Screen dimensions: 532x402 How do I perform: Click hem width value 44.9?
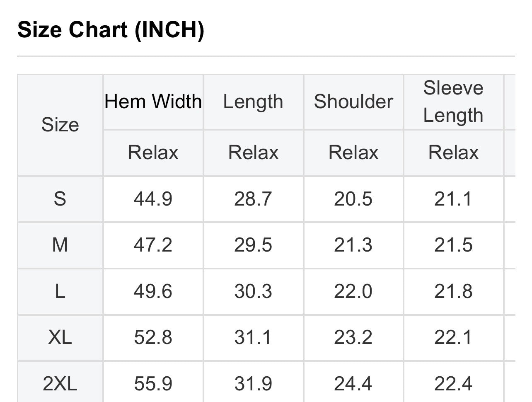153,199
